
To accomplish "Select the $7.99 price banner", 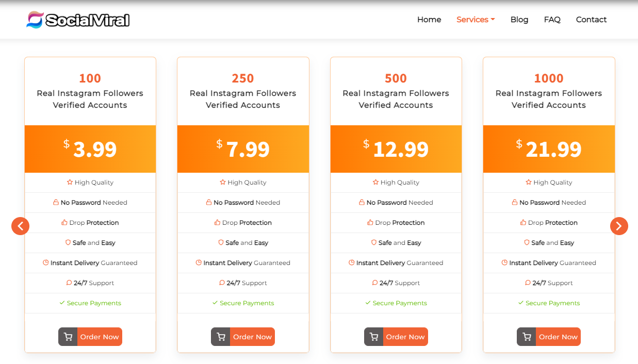I will click(243, 149).
